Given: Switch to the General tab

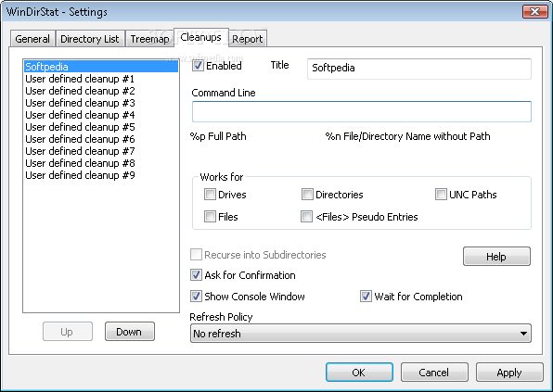Looking at the screenshot, I should tap(32, 39).
